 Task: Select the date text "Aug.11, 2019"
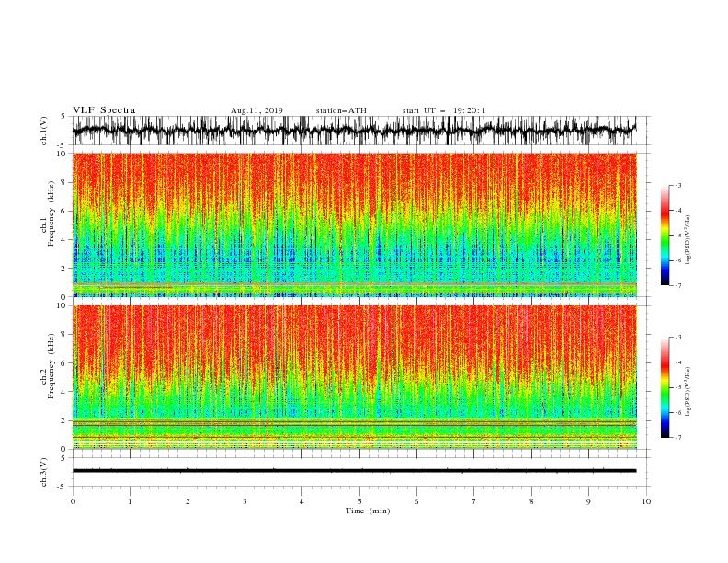tap(256, 110)
